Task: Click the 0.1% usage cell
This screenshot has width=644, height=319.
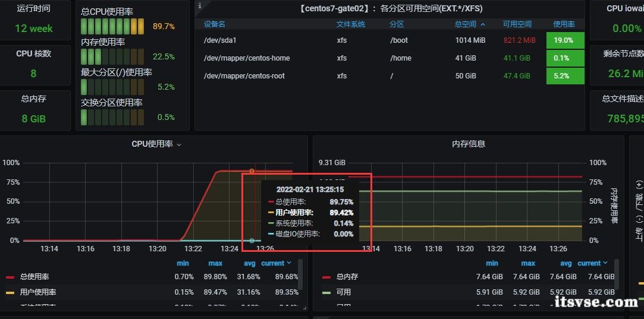Action: pos(565,58)
